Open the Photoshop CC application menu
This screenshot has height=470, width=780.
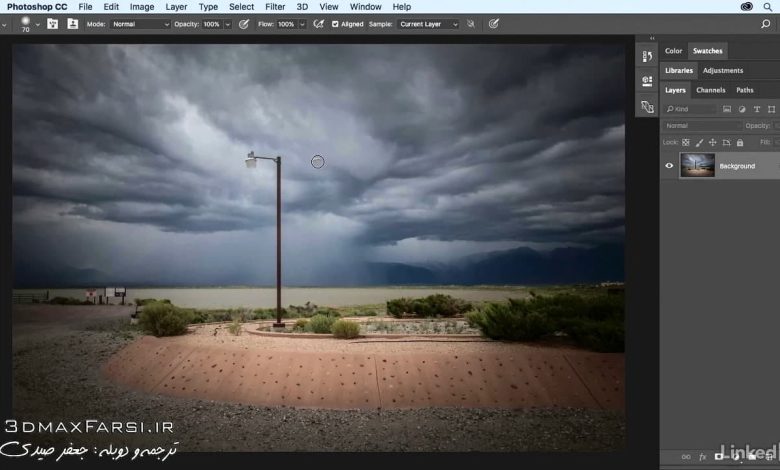pos(37,6)
